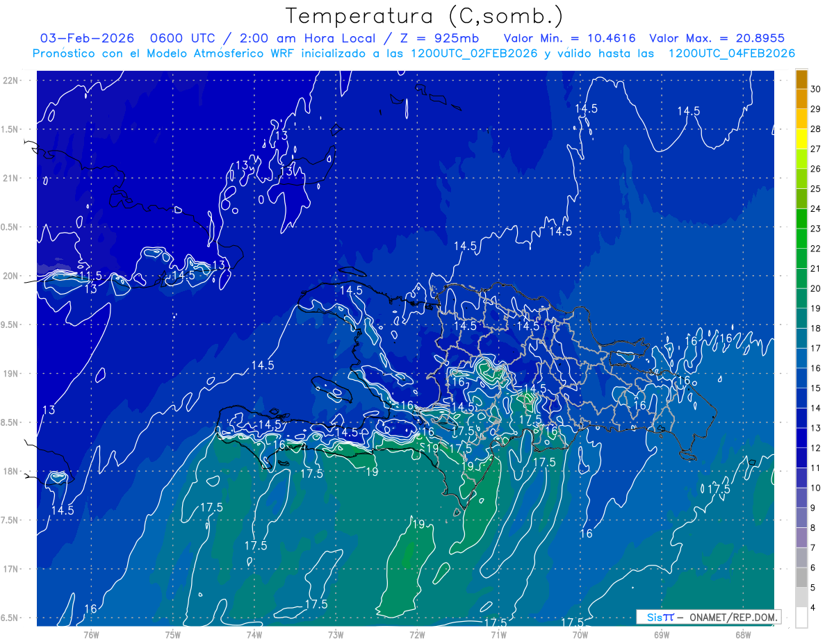Click the "22N" latitude axis label
Viewport: 834px width, 644px height.
click(x=9, y=80)
